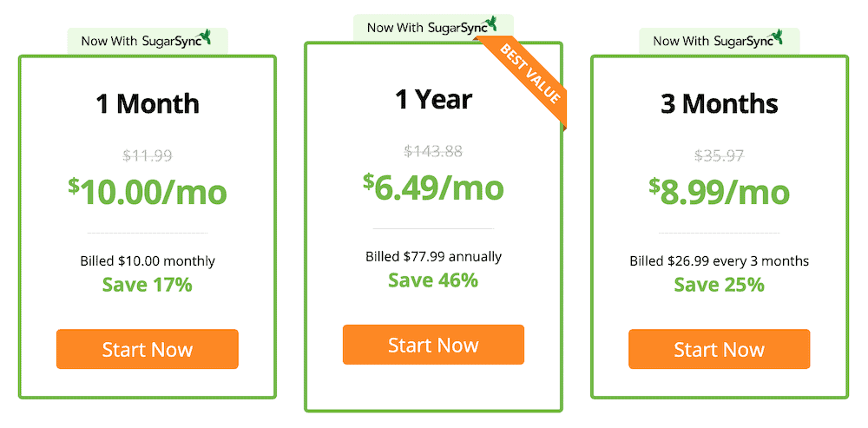
Task: Click the crossed-out $11.99 price
Action: (148, 156)
